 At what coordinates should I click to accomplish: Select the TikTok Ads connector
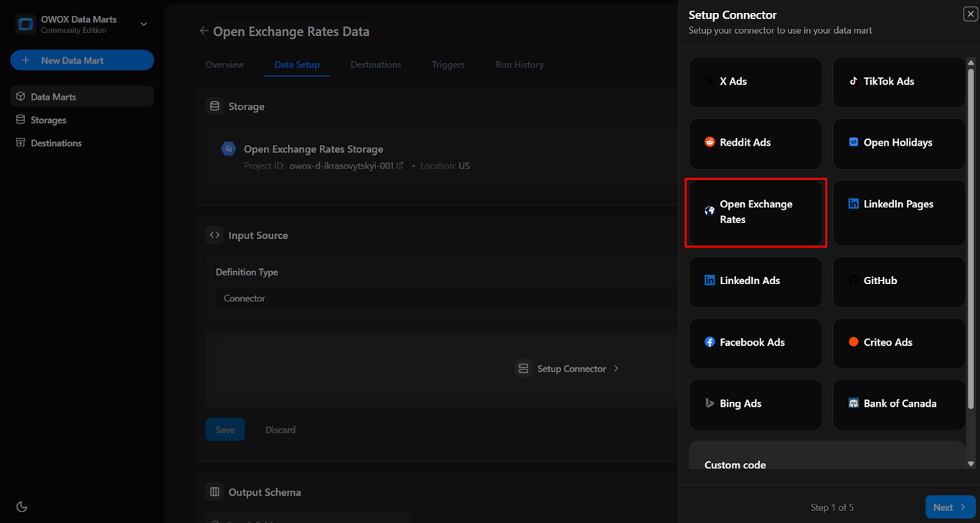pyautogui.click(x=899, y=82)
